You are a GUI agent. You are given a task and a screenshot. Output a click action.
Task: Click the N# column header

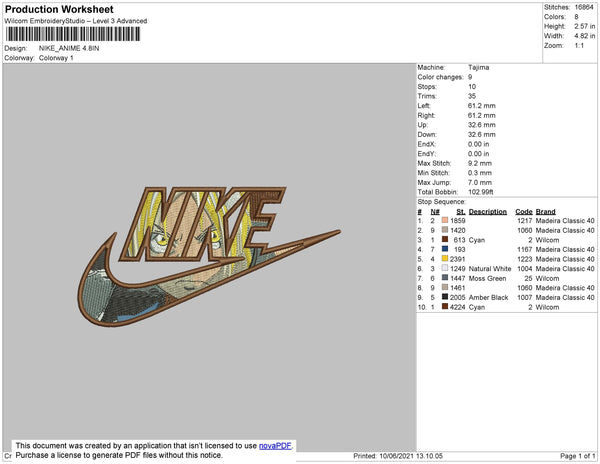click(435, 212)
